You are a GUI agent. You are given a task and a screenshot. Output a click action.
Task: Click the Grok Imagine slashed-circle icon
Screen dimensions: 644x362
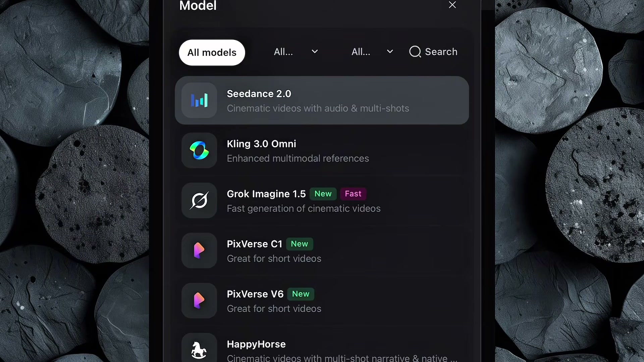[x=199, y=200]
